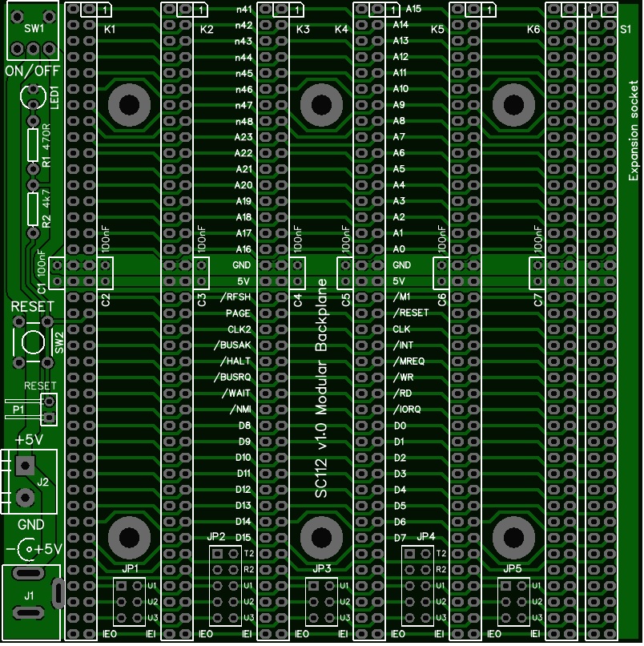Select the ON/OFF silkscreen text
Image resolution: width=644 pixels, height=646 pixels.
(x=33, y=71)
